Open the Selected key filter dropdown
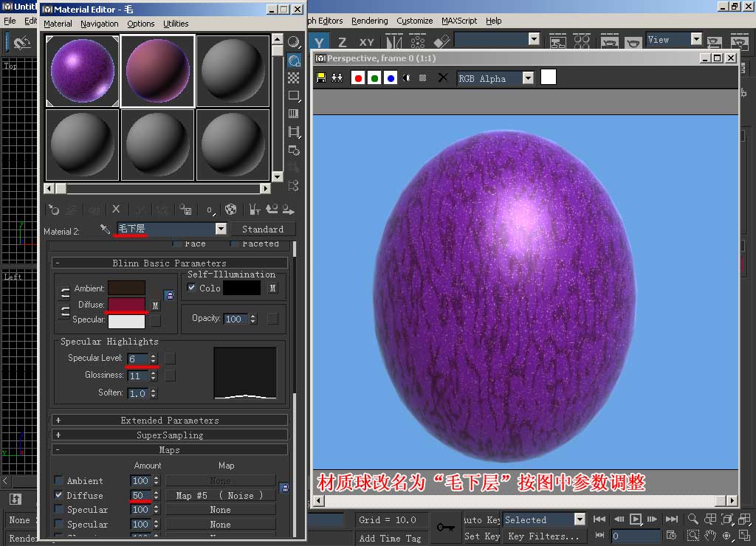Image resolution: width=756 pixels, height=546 pixels. [580, 519]
